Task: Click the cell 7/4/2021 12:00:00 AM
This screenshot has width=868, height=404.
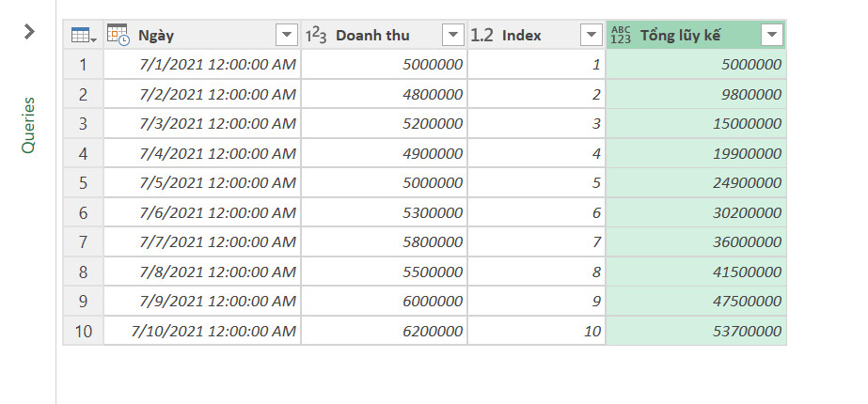Action: click(202, 153)
